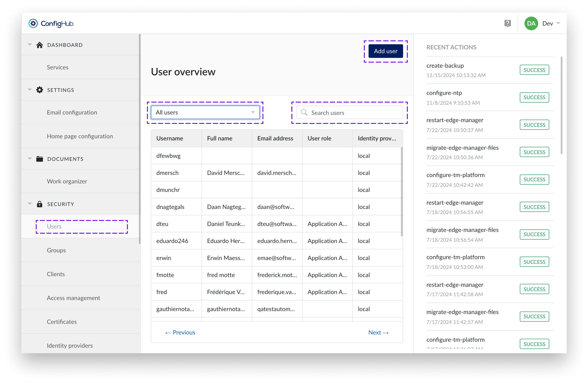Open the All users dropdown
588x383 pixels.
(205, 113)
